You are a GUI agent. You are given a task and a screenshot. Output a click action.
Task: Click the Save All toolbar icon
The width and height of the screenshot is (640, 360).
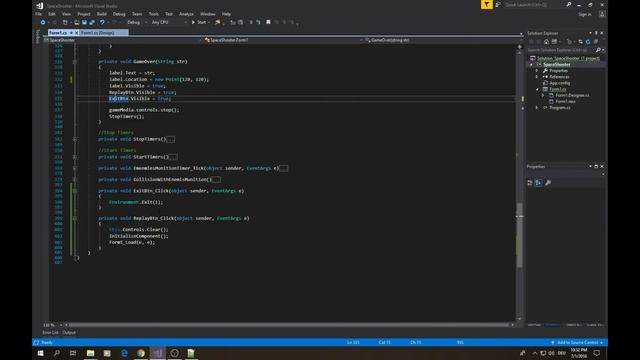(x=92, y=22)
